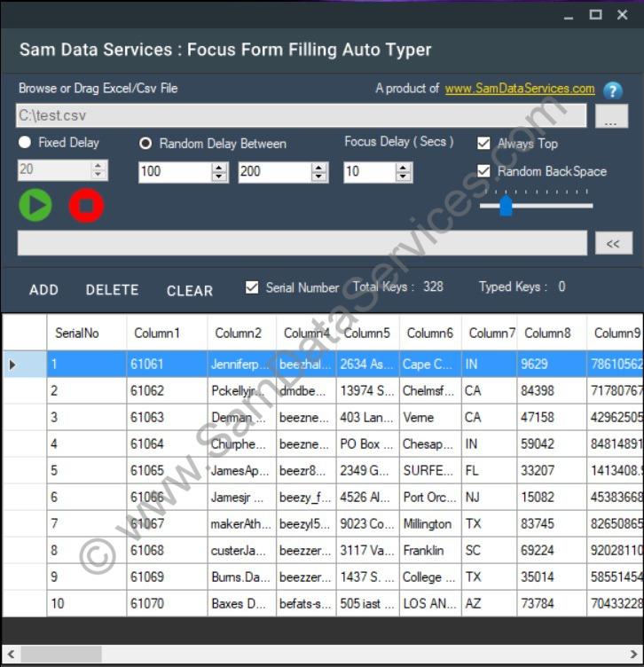Select the LOS AN... cell

[x=430, y=603]
